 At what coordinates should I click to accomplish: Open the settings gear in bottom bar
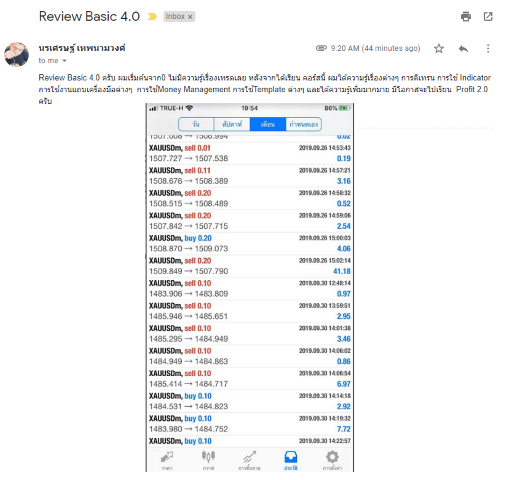(x=332, y=460)
